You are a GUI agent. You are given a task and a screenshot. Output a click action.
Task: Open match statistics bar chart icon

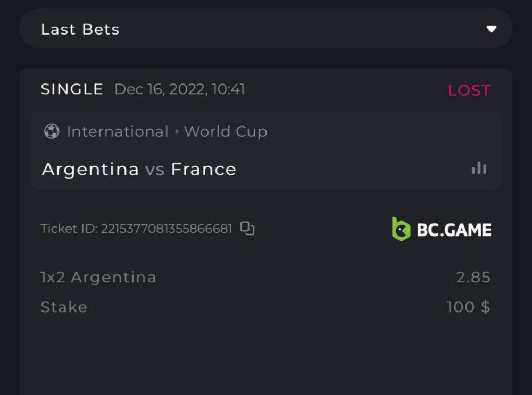pos(479,169)
